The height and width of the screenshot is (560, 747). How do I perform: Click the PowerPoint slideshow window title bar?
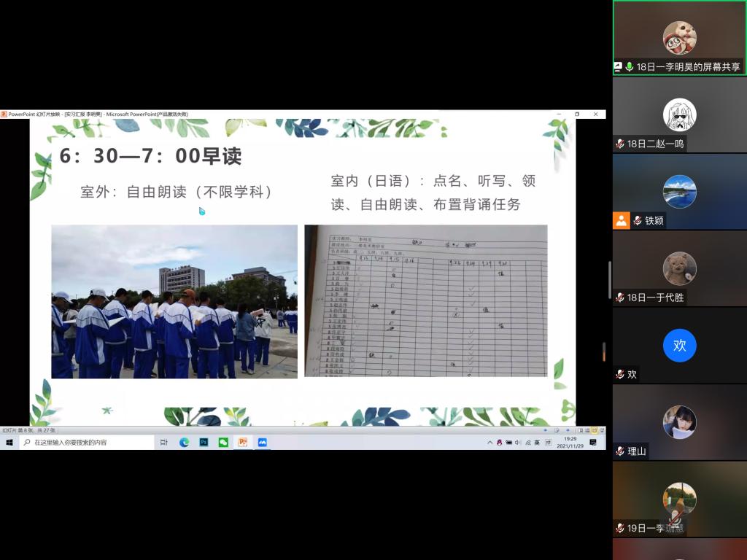[292, 114]
